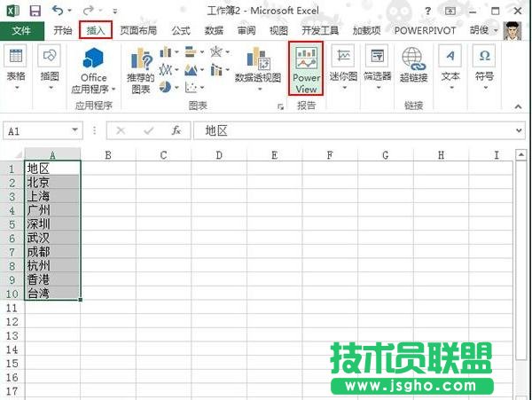The width and height of the screenshot is (532, 400).
Task: Open Ribbon Display Options button
Action: pos(450,11)
